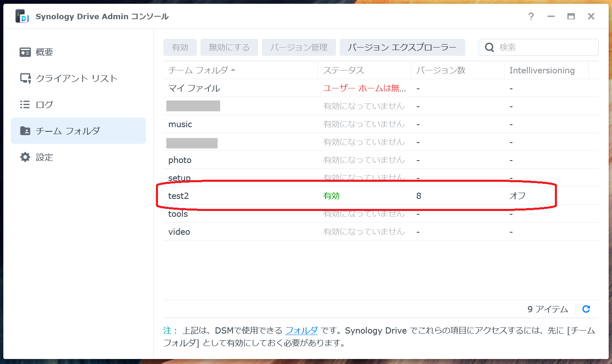
Task: Click the 有効 enable button
Action: [180, 47]
